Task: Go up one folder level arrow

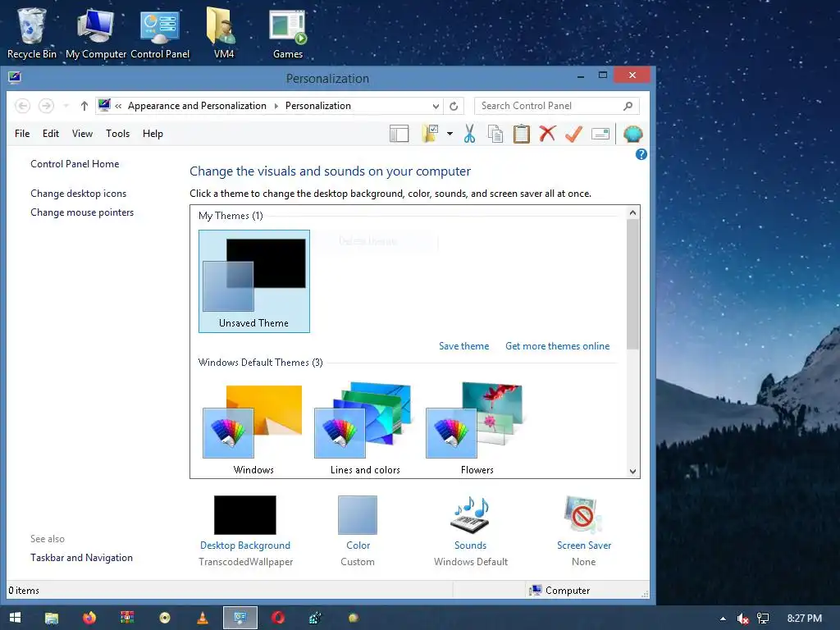Action: pos(84,106)
